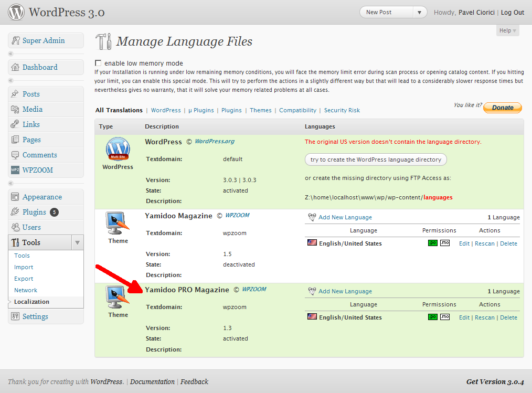Screen dimensions: 532x393
Task: Add New Language for Yamidoo PRO Magazine
Action: 345,291
